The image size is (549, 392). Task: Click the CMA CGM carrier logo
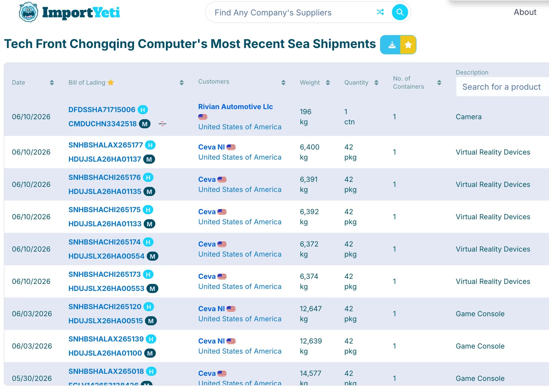tap(162, 124)
